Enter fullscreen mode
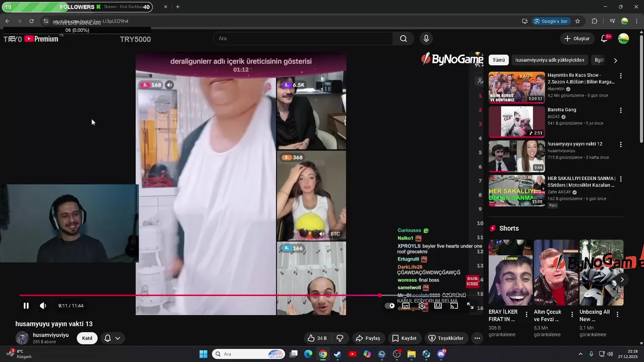This screenshot has height=362, width=644. [x=470, y=306]
